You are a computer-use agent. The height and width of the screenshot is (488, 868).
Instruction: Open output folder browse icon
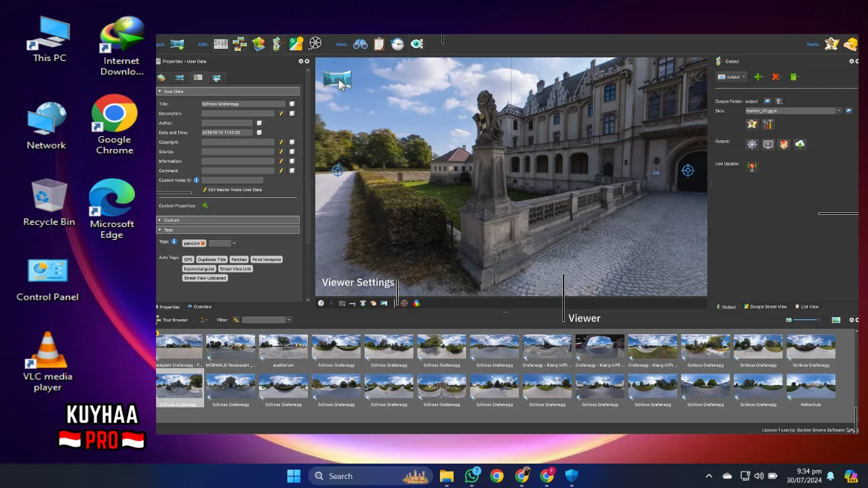(768, 101)
